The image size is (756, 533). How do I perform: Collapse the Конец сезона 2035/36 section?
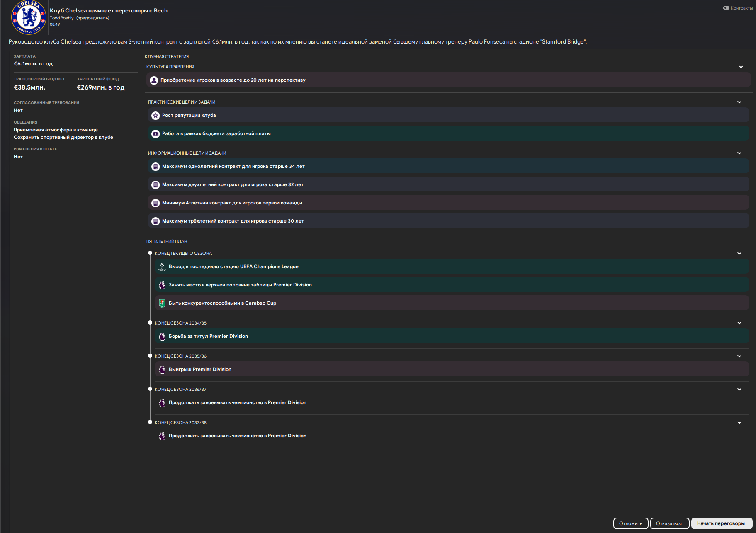pos(739,356)
